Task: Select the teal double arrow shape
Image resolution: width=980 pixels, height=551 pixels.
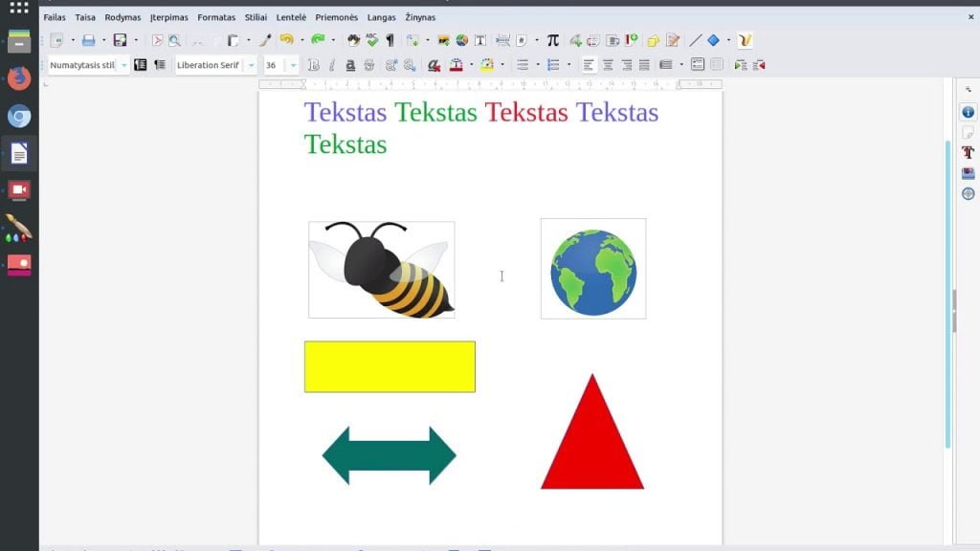Action: point(389,455)
